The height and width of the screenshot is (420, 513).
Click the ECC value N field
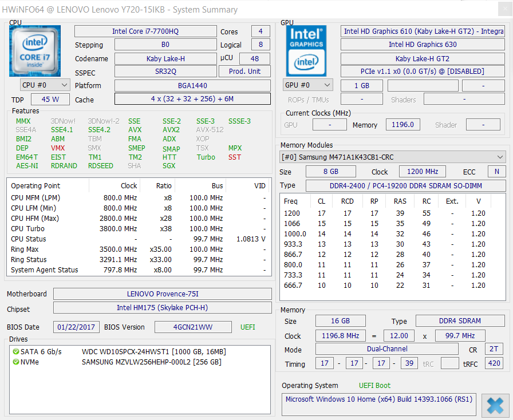point(496,172)
